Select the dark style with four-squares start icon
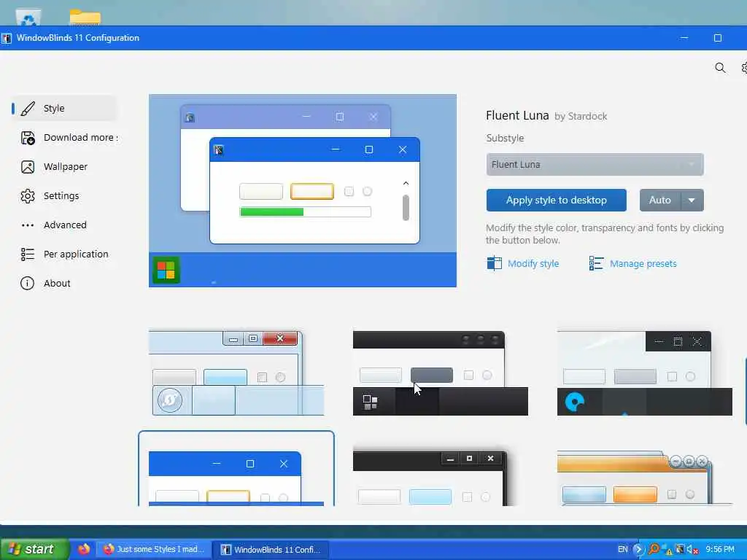Screen dimensions: 747x560 (x=440, y=373)
